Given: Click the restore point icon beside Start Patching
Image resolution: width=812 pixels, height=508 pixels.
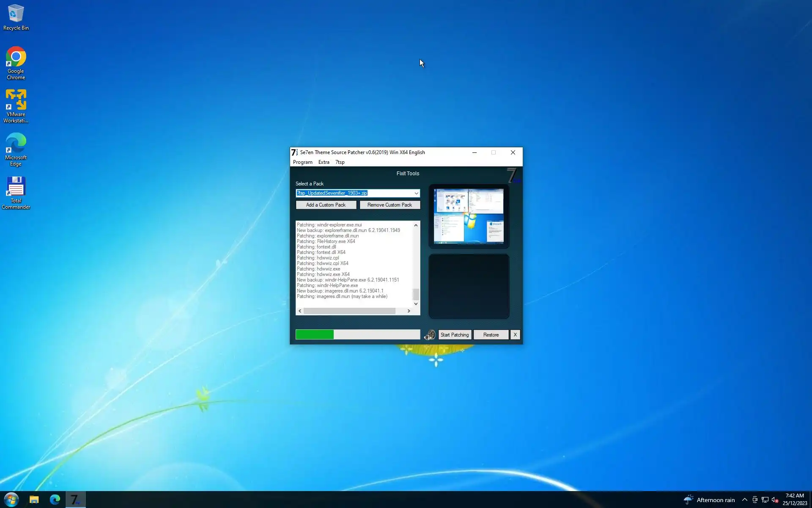Looking at the screenshot, I should tap(430, 335).
